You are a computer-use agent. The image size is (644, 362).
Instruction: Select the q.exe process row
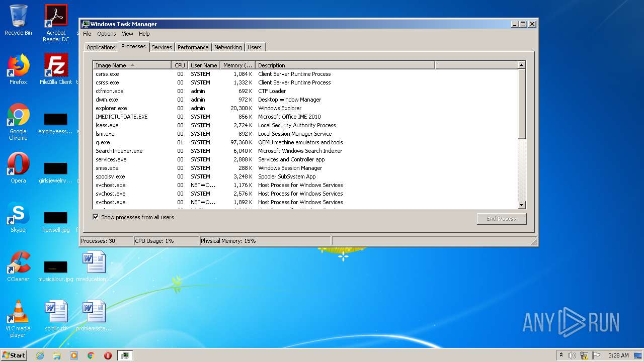[305, 142]
